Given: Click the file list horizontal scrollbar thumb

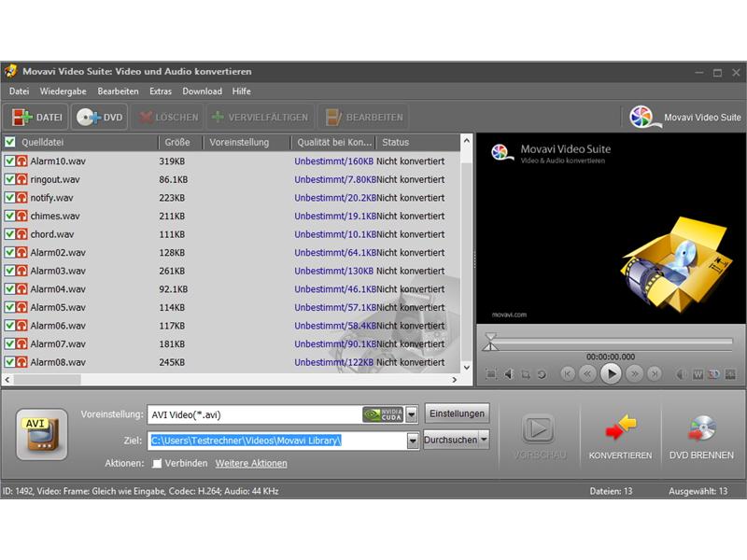Looking at the screenshot, I should coord(48,380).
